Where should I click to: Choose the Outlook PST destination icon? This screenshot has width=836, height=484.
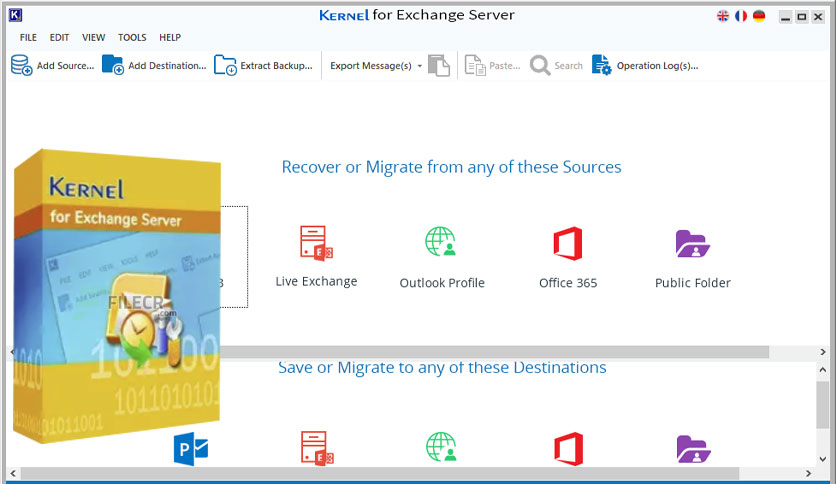click(x=191, y=449)
